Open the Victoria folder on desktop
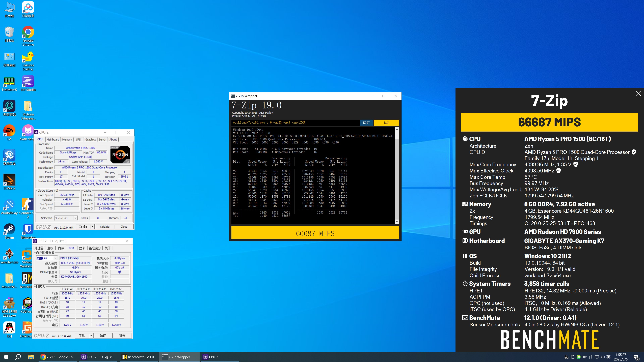 (28, 110)
